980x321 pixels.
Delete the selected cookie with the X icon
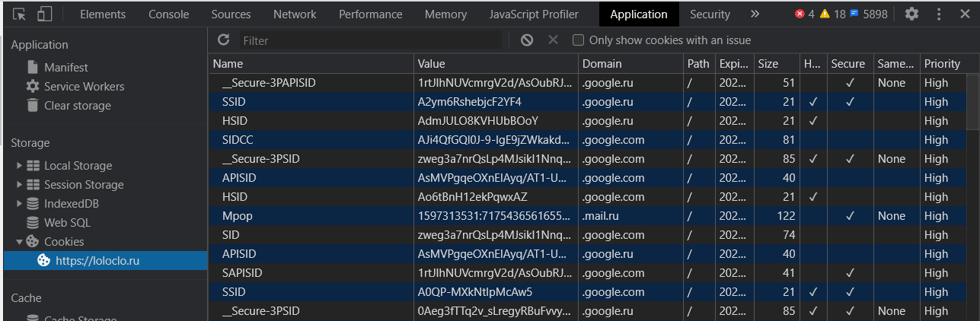coord(553,40)
